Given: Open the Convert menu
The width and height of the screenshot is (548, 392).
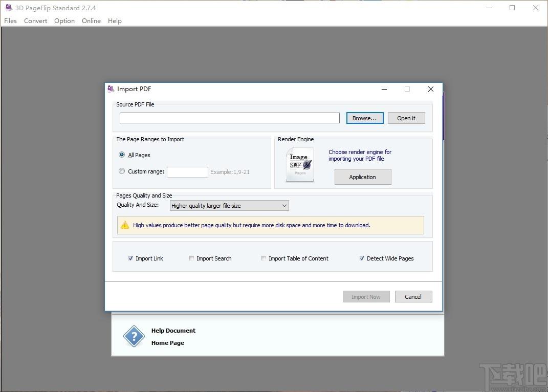Looking at the screenshot, I should [x=35, y=20].
